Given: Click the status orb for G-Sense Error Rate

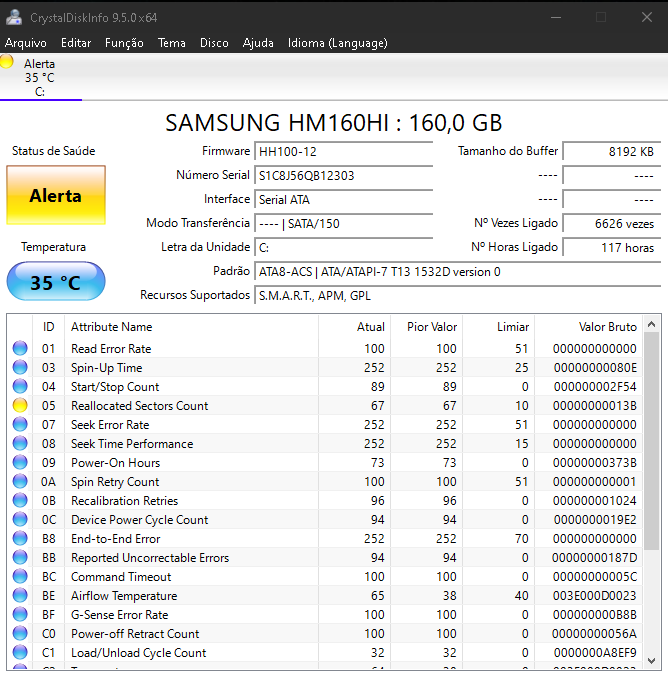Looking at the screenshot, I should tap(20, 614).
